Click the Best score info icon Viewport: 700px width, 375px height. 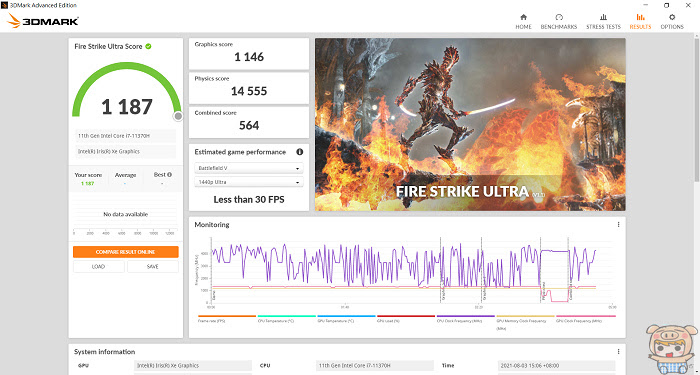[169, 175]
